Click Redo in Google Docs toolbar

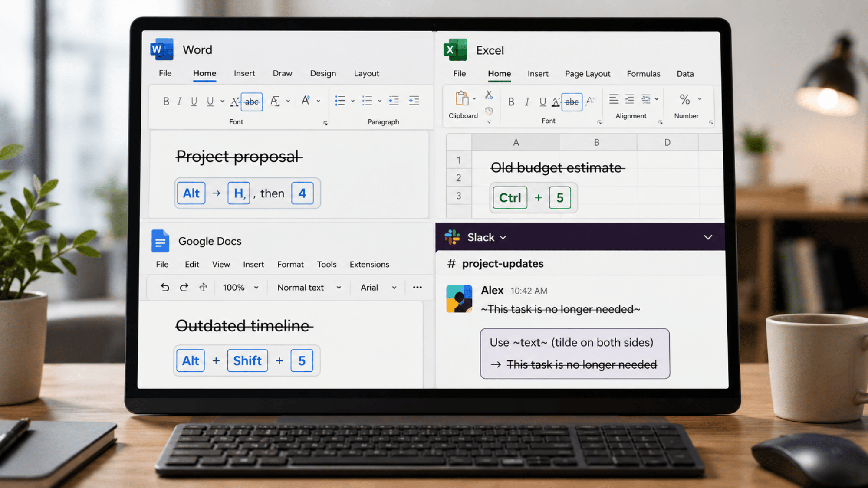tap(184, 287)
